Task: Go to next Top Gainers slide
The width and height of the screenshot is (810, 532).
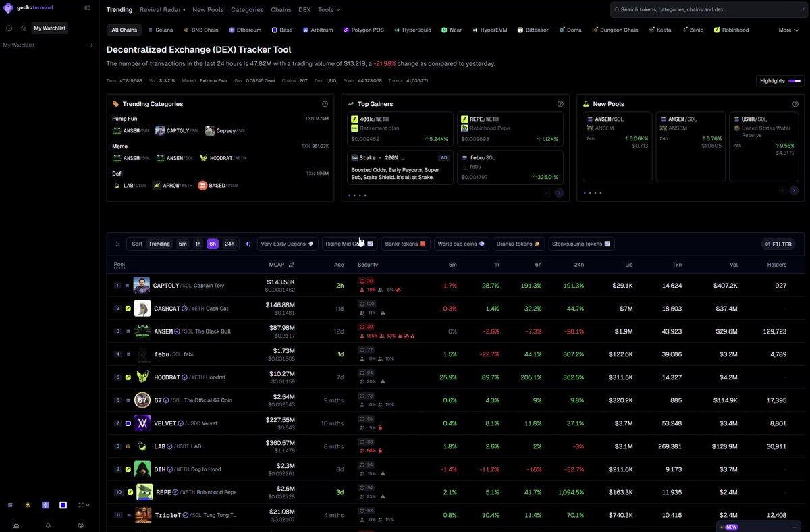Action: [x=559, y=193]
